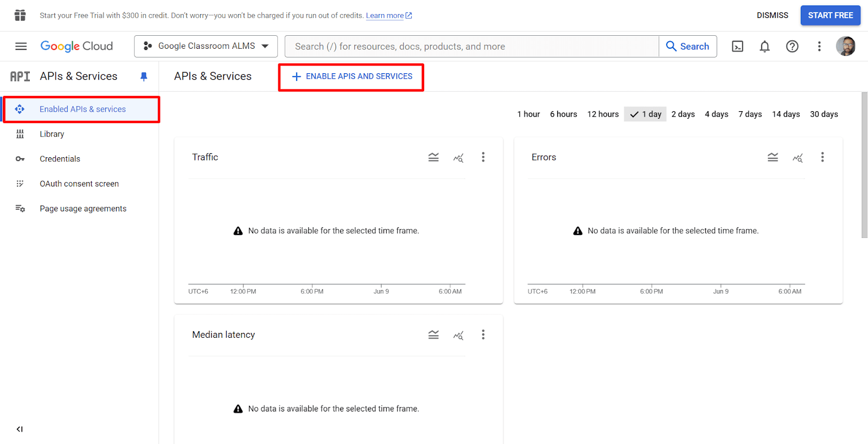Click the API logo icon in sidebar
Screen dimensions: 868x444
[20, 76]
